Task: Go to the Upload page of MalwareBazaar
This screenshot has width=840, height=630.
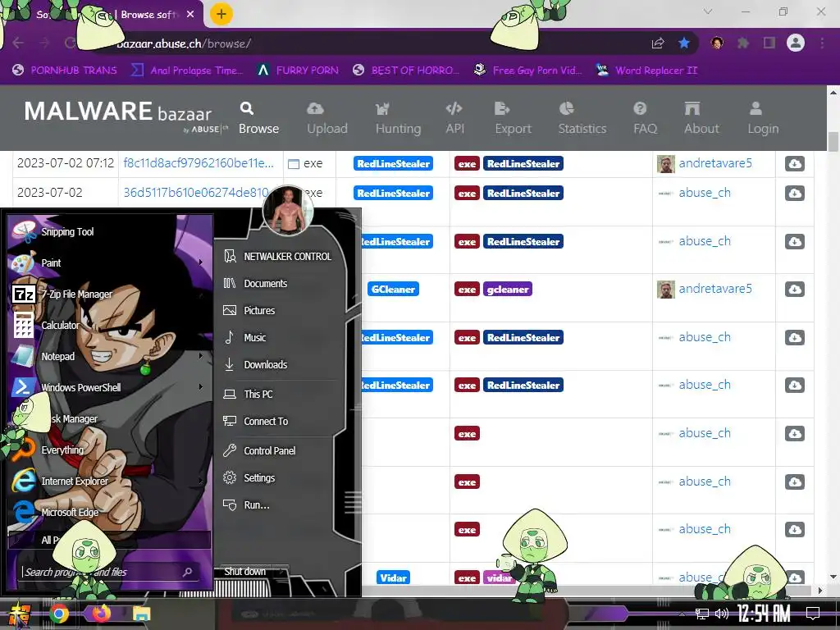Action: (326, 118)
